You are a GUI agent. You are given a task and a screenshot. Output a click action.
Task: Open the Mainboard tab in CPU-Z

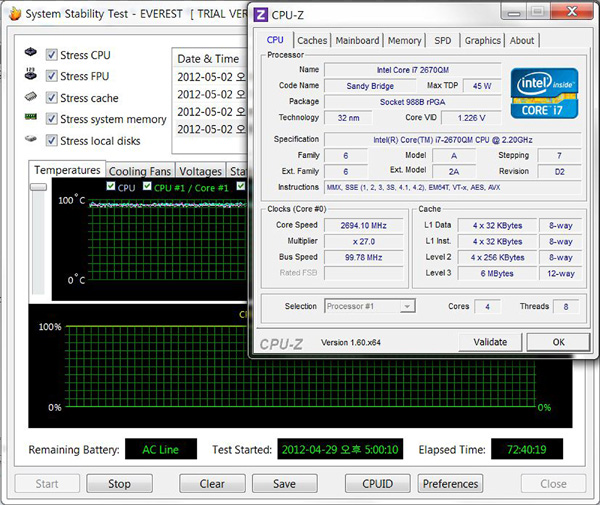357,40
